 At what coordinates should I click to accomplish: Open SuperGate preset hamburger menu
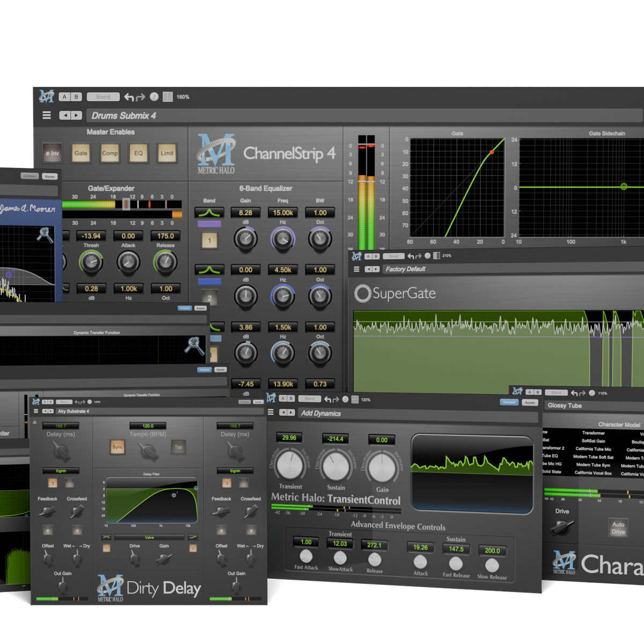click(x=356, y=269)
